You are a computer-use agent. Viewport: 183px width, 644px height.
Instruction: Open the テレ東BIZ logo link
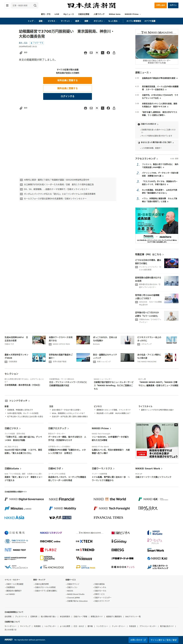pos(48,550)
